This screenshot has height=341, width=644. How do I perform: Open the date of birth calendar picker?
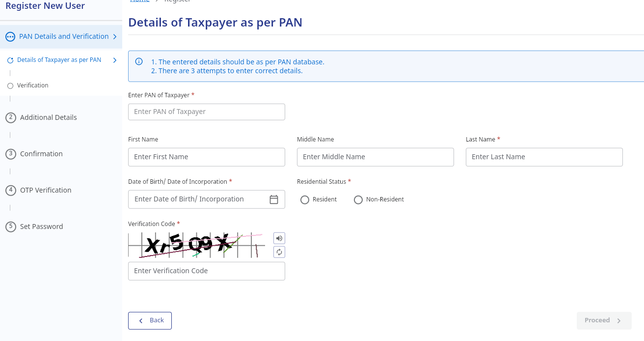(x=274, y=199)
